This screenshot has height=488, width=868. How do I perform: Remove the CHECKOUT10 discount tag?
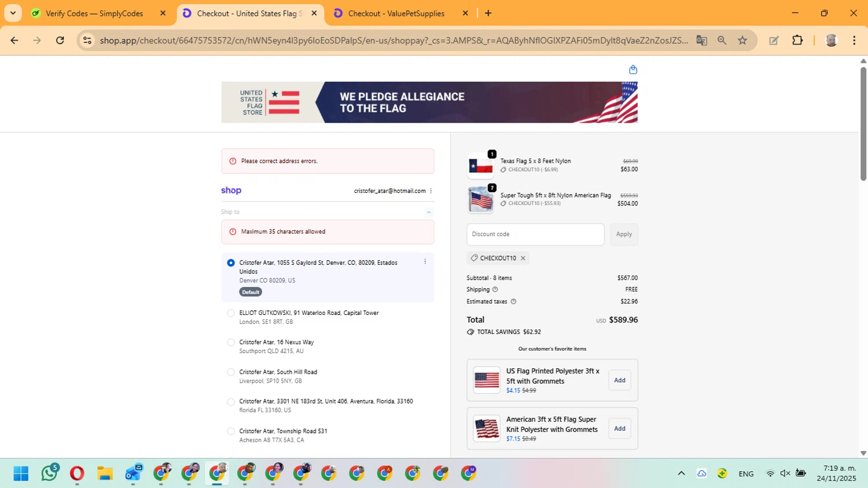[523, 258]
